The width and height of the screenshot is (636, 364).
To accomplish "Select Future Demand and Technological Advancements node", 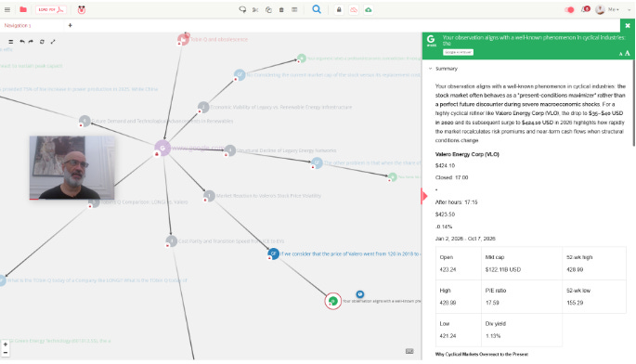I will pos(84,121).
